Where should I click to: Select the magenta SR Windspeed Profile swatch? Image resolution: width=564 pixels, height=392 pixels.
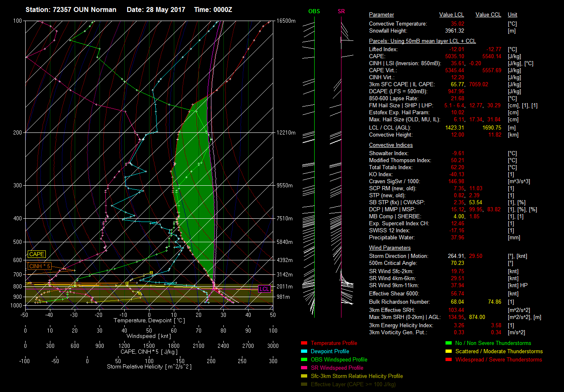tap(304, 368)
